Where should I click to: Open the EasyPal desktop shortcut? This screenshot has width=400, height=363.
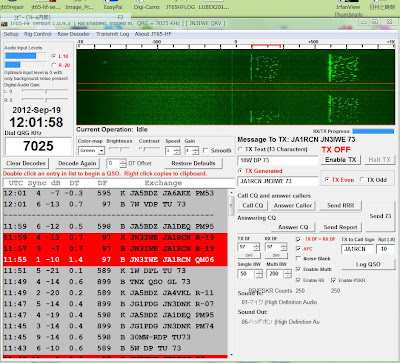tap(113, 5)
